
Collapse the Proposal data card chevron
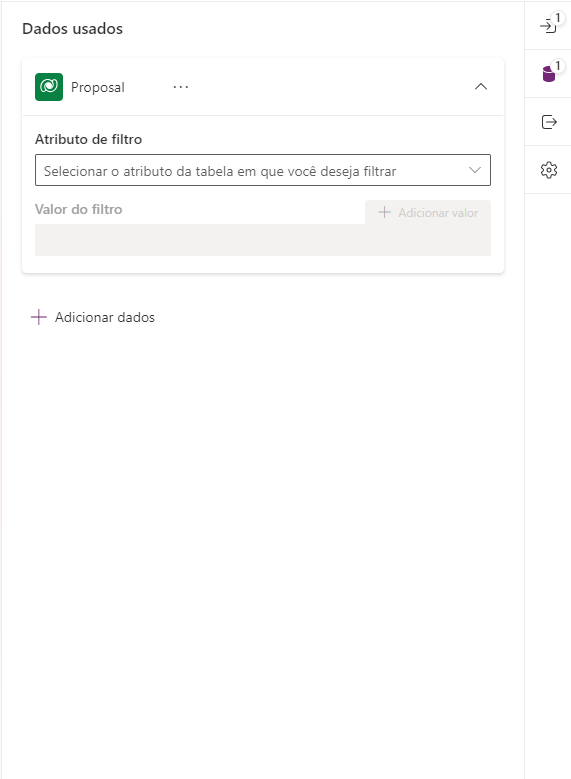click(481, 87)
